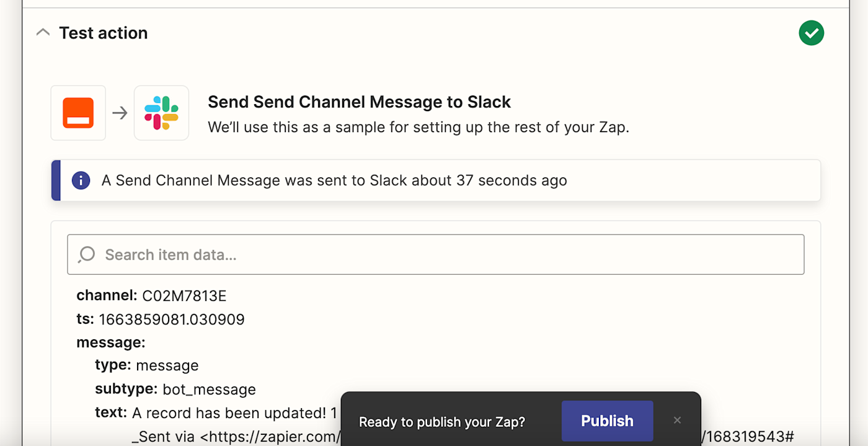Select the channel value C02M7813E
The height and width of the screenshot is (446, 868).
[x=184, y=296]
